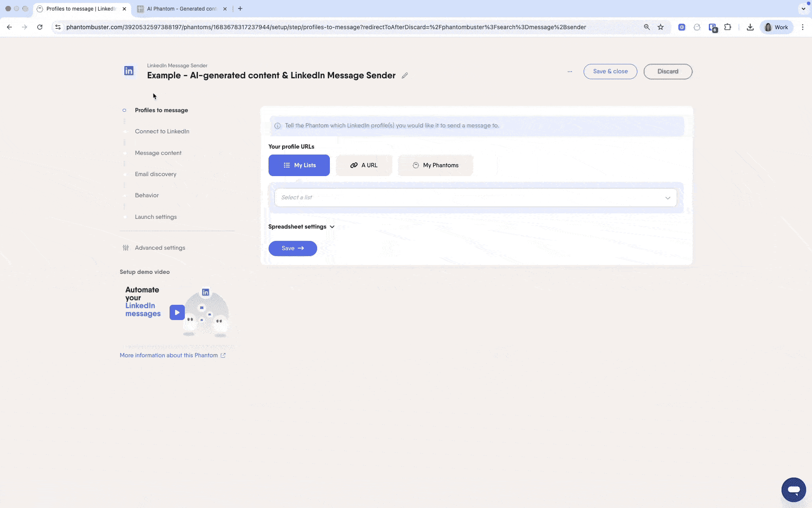Open the Select a list dropdown
This screenshot has height=508, width=812.
[475, 197]
